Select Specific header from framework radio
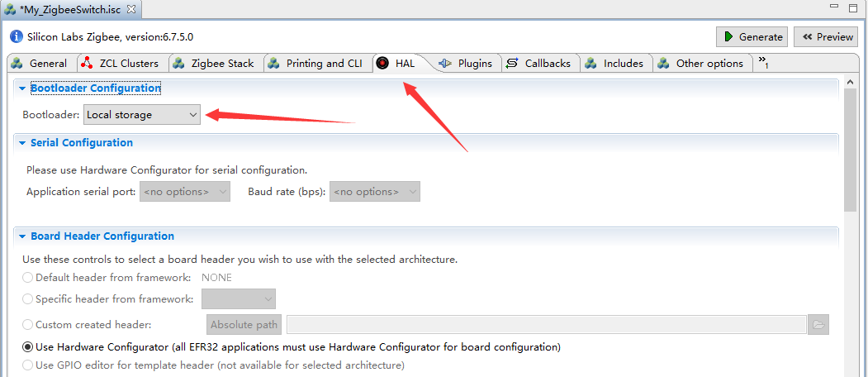Viewport: 868px width, 377px height. click(28, 299)
